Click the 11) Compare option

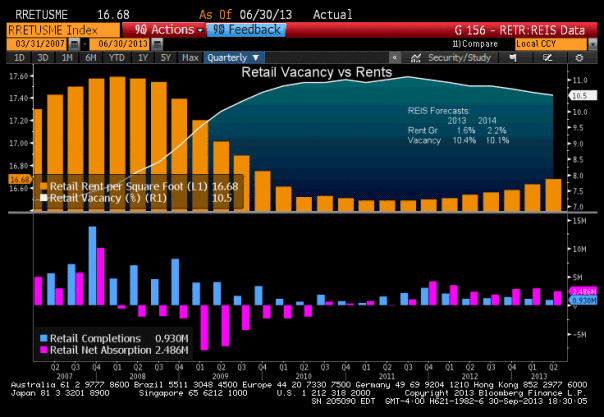(475, 44)
